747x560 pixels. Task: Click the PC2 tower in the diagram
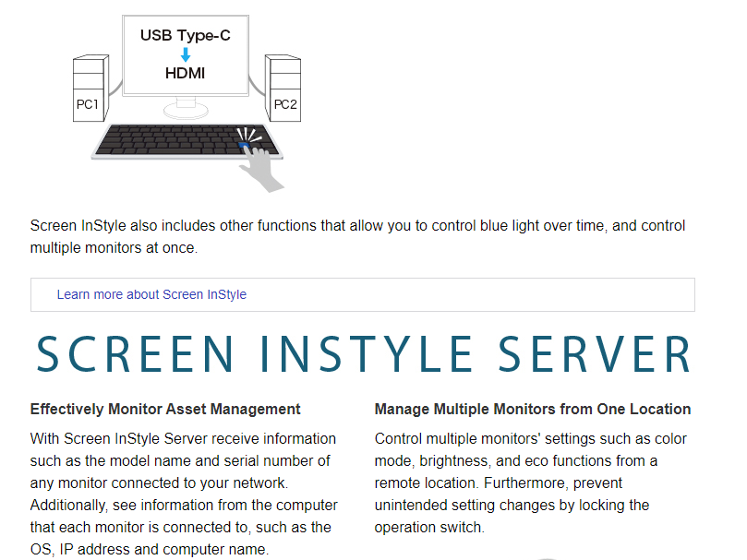[x=283, y=88]
